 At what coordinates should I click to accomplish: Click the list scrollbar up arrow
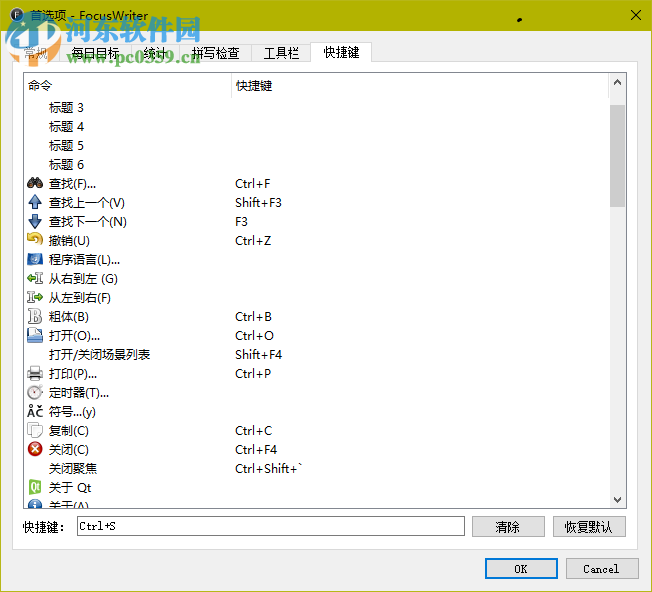click(x=617, y=82)
